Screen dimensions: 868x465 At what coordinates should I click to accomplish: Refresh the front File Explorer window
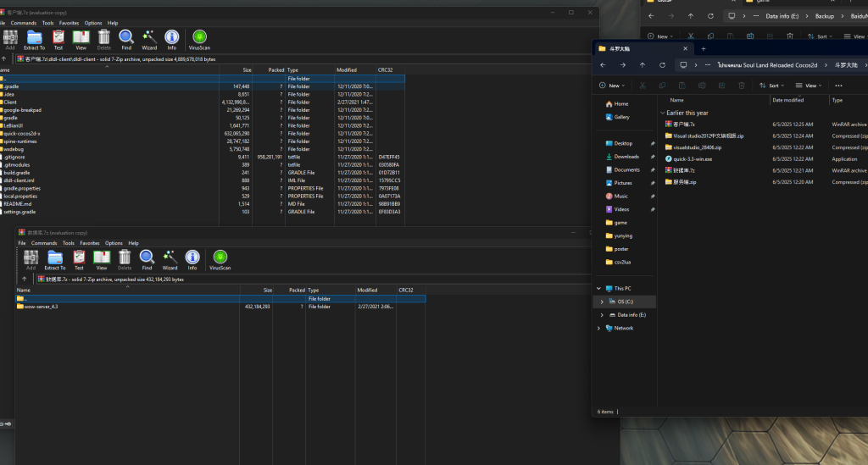click(662, 65)
